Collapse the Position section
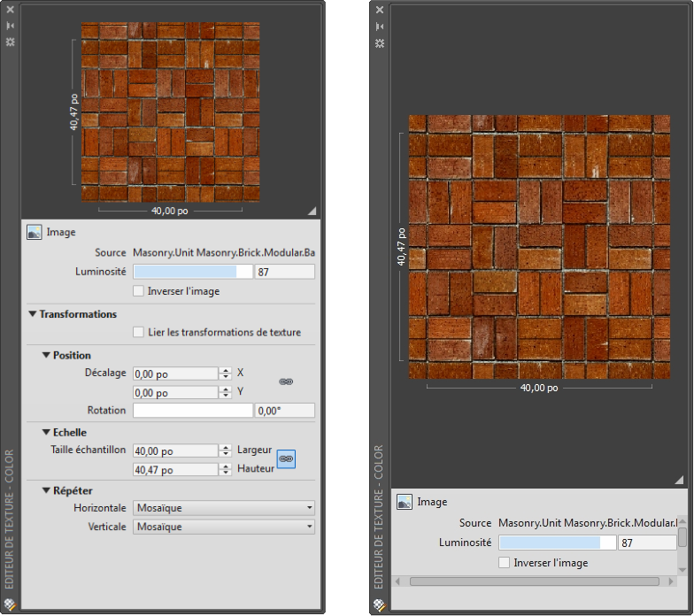 [x=47, y=356]
